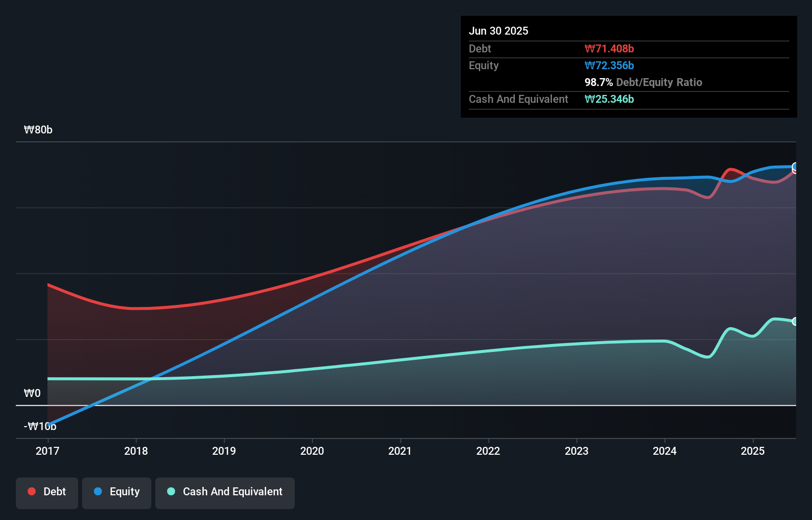Click the Cash endpoint marker near 2025

click(795, 322)
